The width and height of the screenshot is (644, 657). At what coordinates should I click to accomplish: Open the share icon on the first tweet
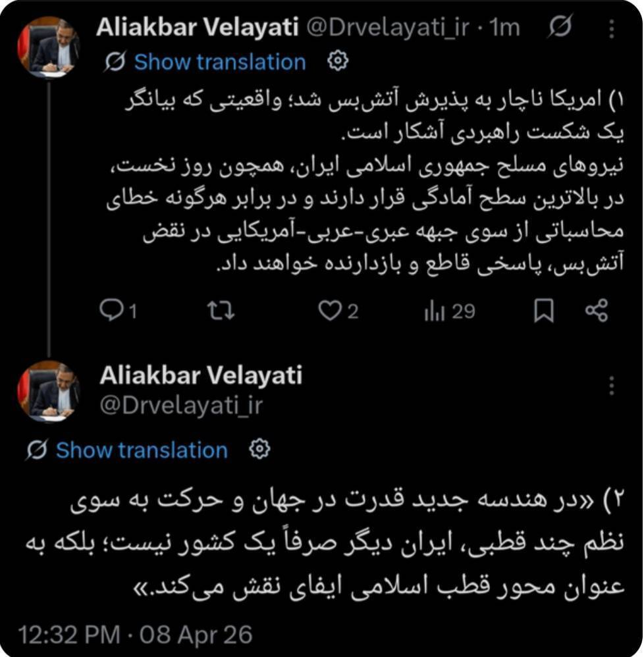(x=595, y=311)
